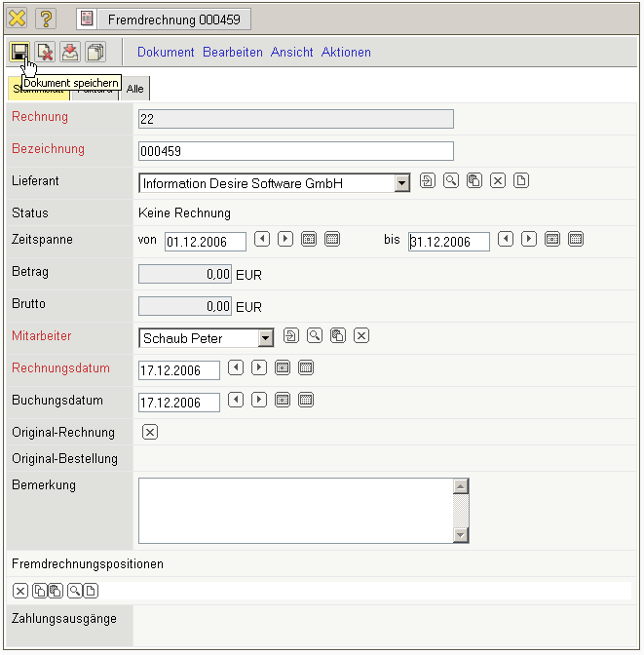The image size is (644, 655).
Task: Open the Bearbeiten menu
Action: coord(232,53)
